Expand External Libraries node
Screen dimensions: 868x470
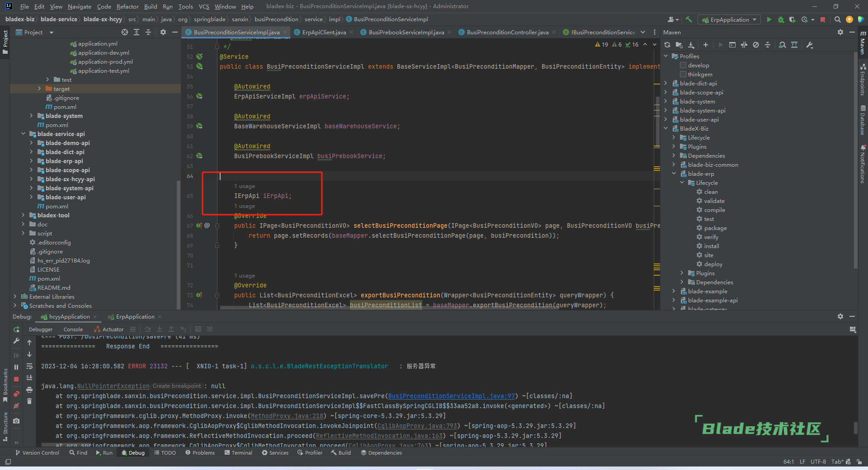15,296
